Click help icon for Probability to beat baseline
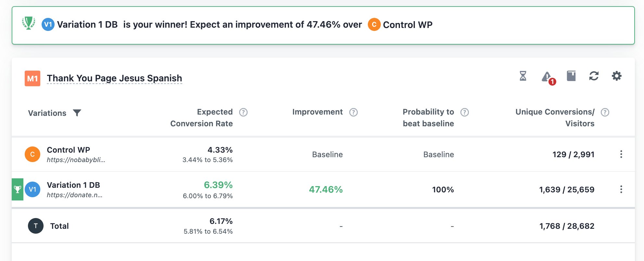The height and width of the screenshot is (261, 644). coord(465,112)
